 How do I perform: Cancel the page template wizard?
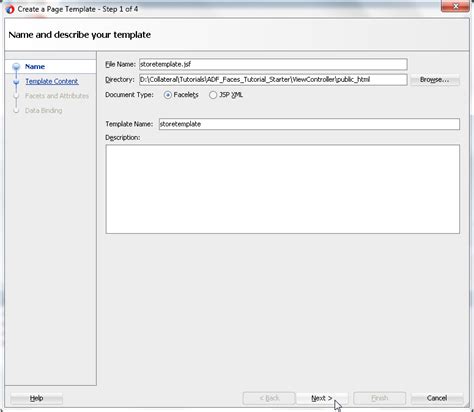(437, 398)
